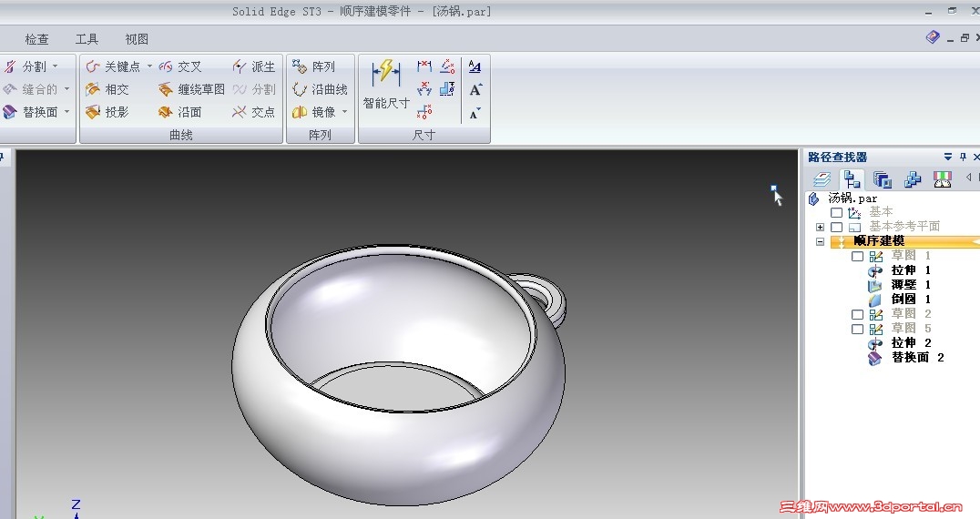Image resolution: width=980 pixels, height=519 pixels.
Task: Choose the 沿面 contour curve tool
Action: coord(180,112)
